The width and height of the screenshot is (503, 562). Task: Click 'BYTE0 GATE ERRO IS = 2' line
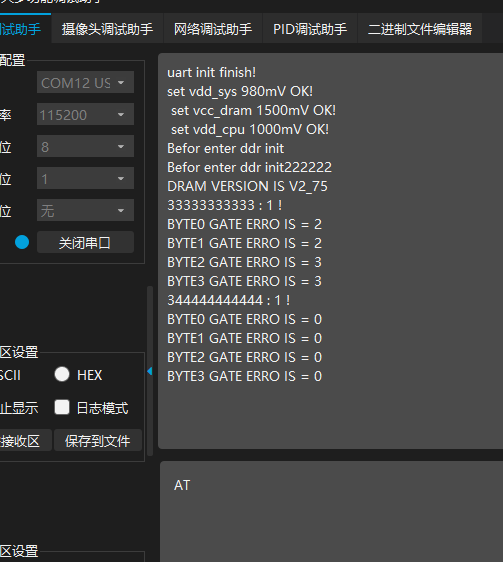pyautogui.click(x=245, y=224)
